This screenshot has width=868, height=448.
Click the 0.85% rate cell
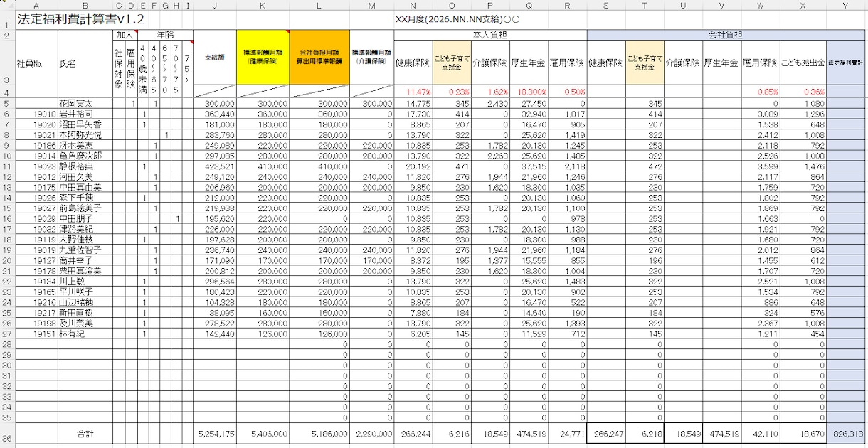point(760,92)
